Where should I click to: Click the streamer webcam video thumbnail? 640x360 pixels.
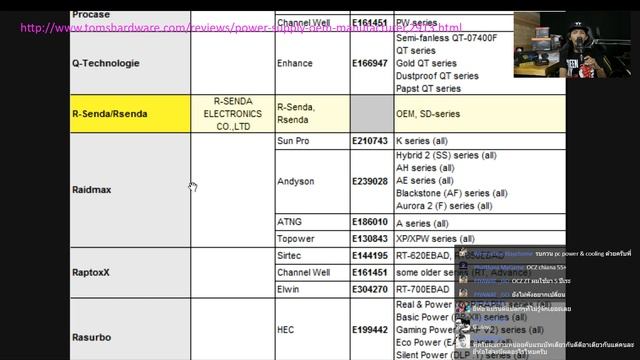(572, 44)
